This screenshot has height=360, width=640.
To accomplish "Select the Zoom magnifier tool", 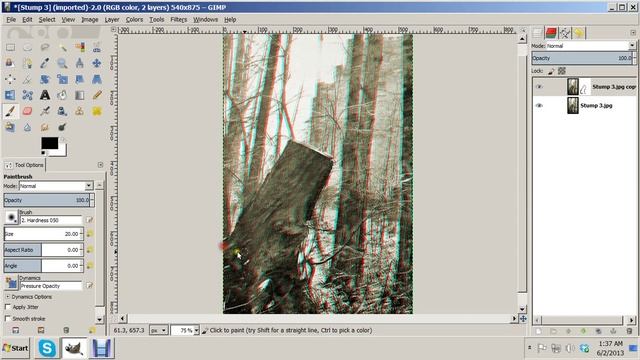I will coord(62,63).
